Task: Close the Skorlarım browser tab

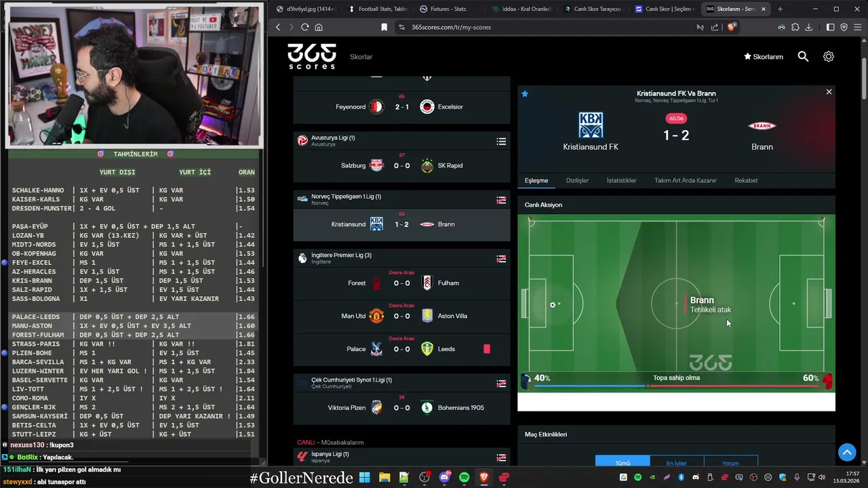Action: (x=764, y=9)
